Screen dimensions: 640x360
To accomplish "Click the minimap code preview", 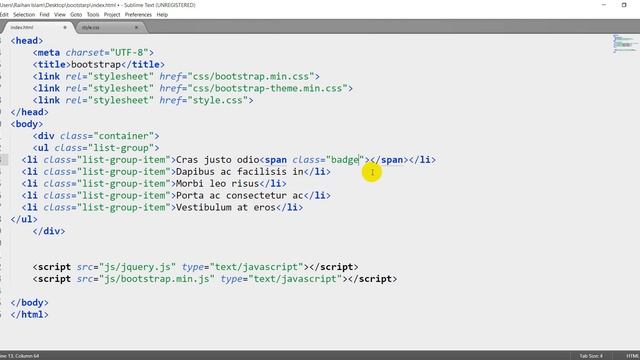I will pyautogui.click(x=624, y=44).
